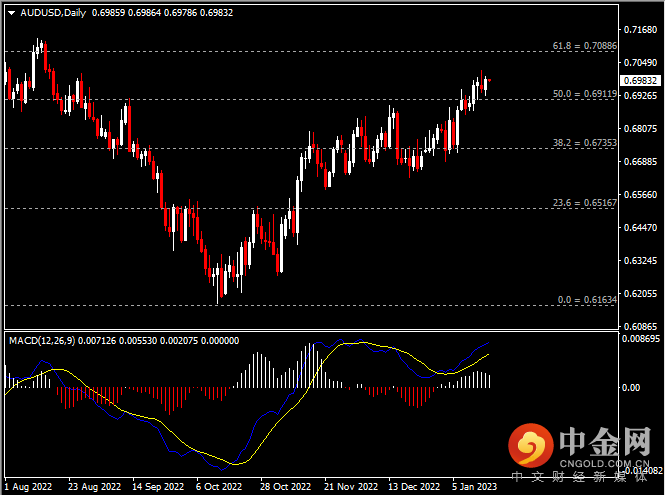Viewport: 665px width, 495px height.
Task: Click the 0.008695 MACD scale value
Action: 641,340
